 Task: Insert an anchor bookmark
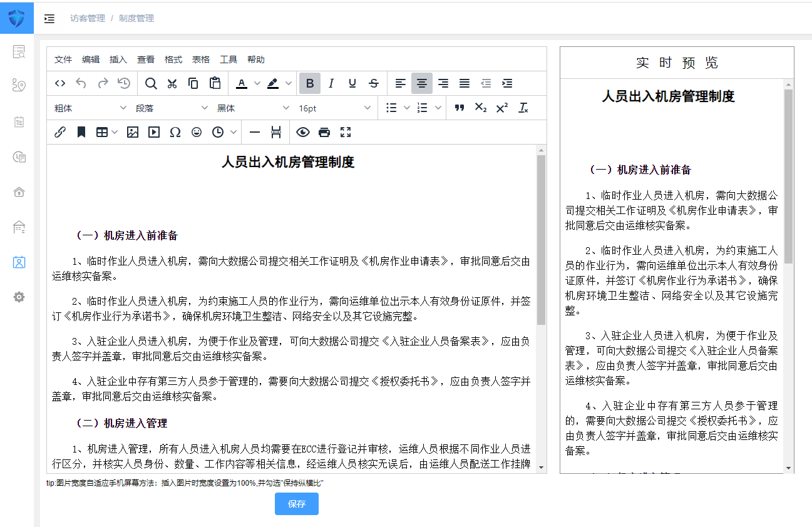coord(81,132)
